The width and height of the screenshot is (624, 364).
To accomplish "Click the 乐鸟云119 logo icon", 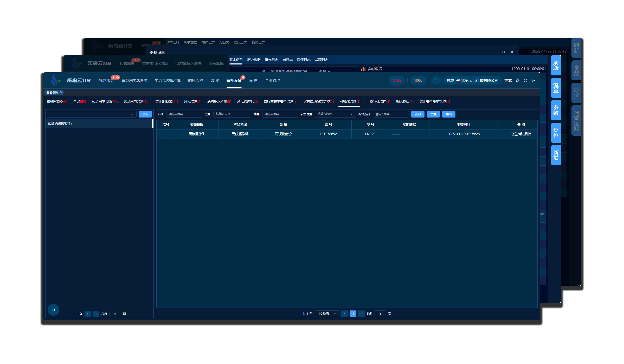I will tap(55, 80).
